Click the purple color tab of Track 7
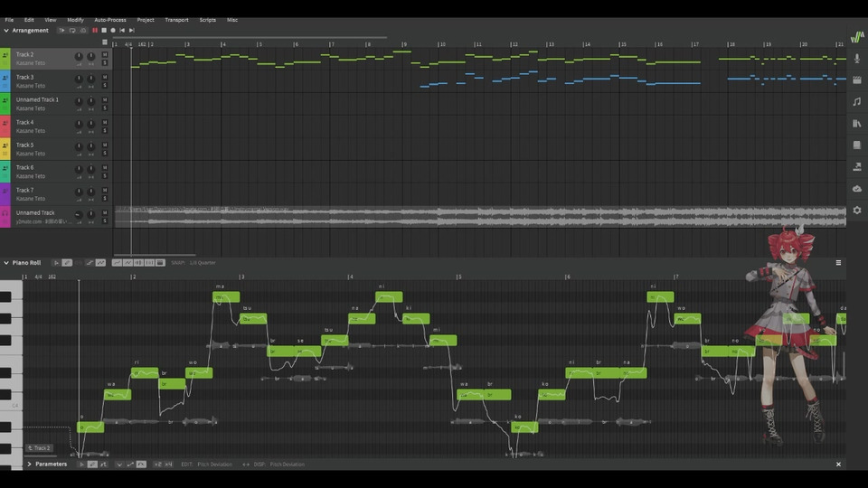The width and height of the screenshot is (868, 488). pos(5,193)
